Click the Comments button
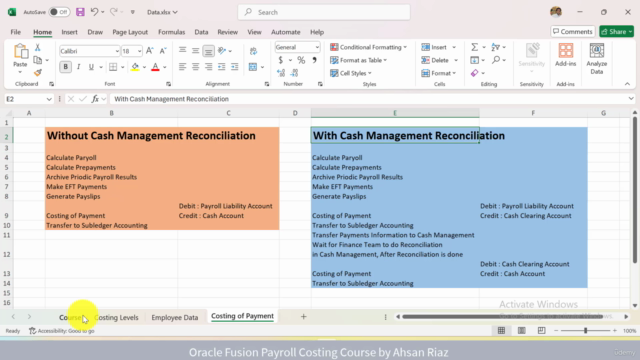The image size is (640, 360). click(x=573, y=31)
